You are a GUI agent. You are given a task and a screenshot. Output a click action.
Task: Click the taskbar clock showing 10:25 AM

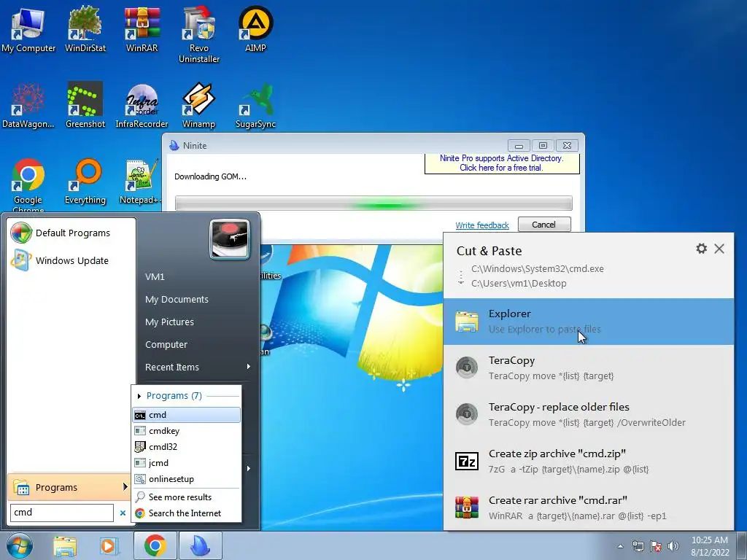point(710,546)
